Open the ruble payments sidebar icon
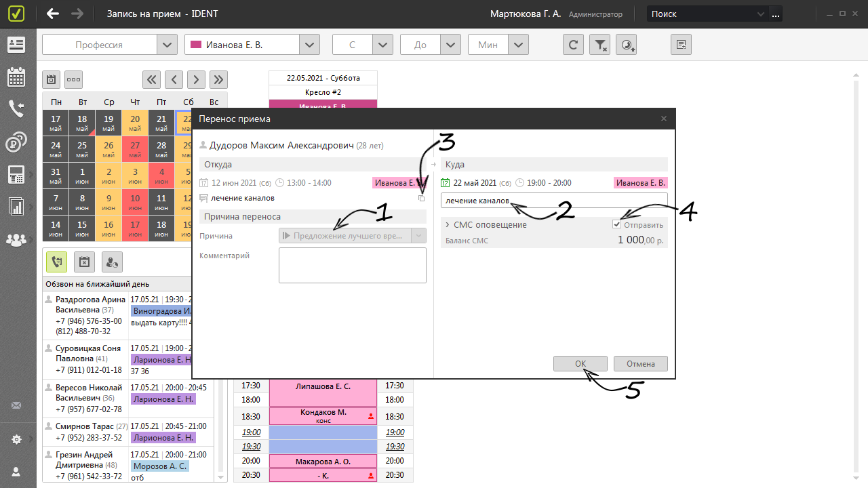The image size is (868, 488). (x=16, y=142)
